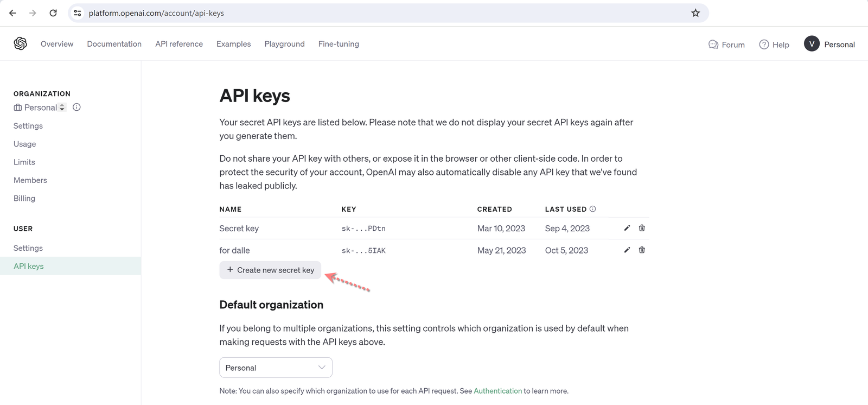Click key value sk-...PDtn
This screenshot has width=868, height=405.
(x=363, y=229)
